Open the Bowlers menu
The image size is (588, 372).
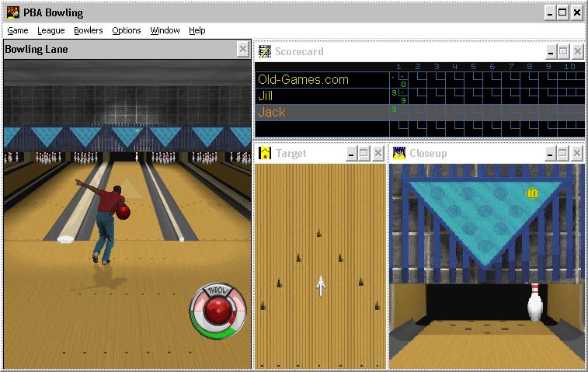88,30
